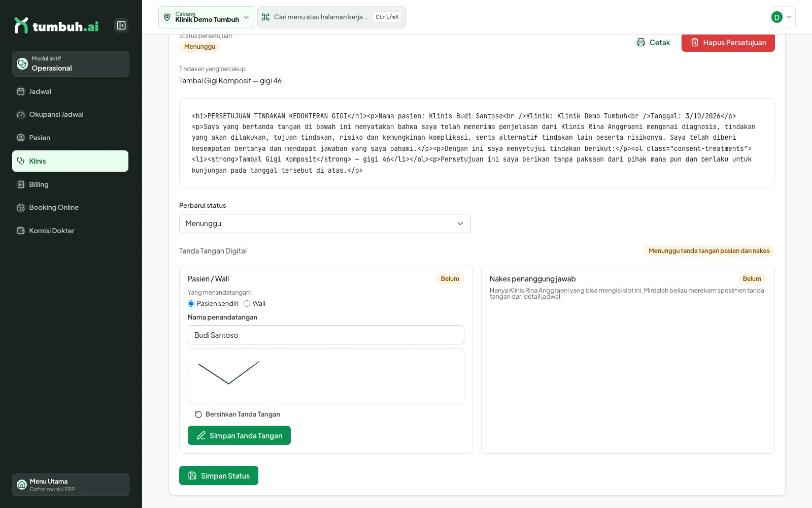The image size is (812, 508).
Task: Click the tumbuh.ai logo
Action: pyautogui.click(x=56, y=25)
